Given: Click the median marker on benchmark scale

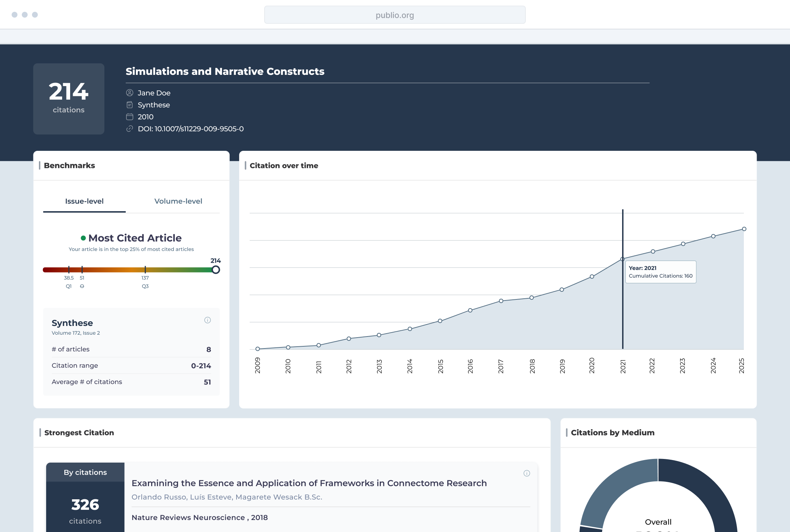Looking at the screenshot, I should click(82, 270).
